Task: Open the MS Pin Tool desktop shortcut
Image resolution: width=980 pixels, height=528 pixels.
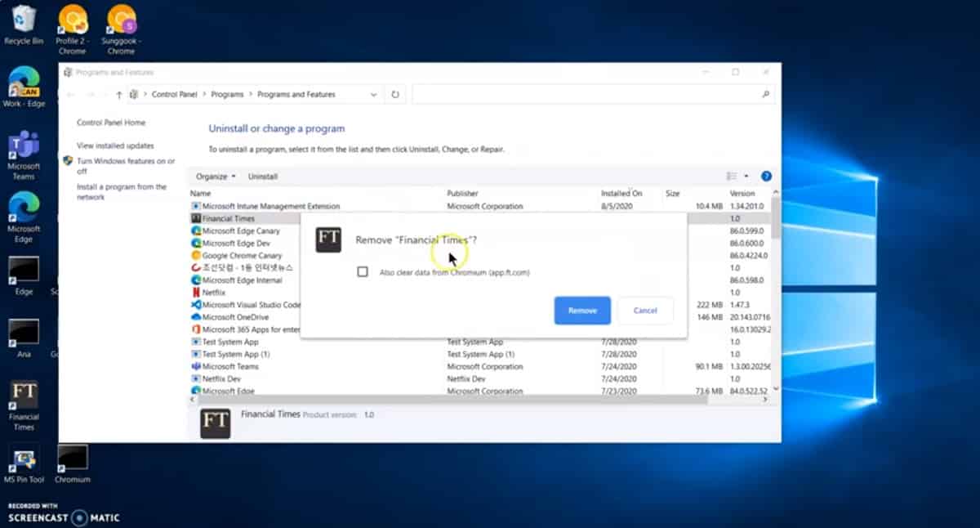Action: (x=24, y=464)
